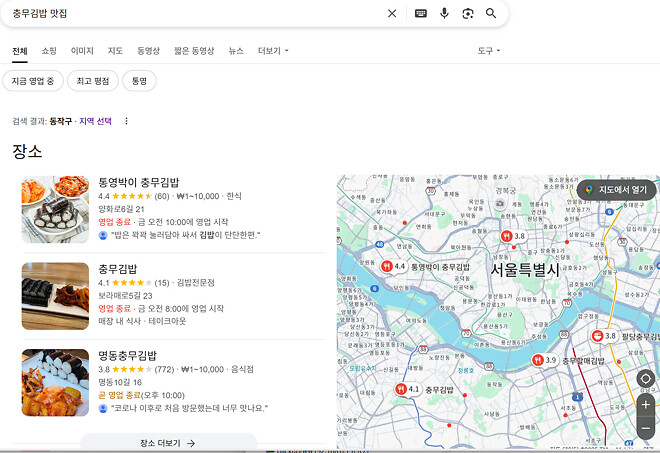Zoom in on the map
Image resolution: width=660 pixels, height=453 pixels.
[x=646, y=405]
